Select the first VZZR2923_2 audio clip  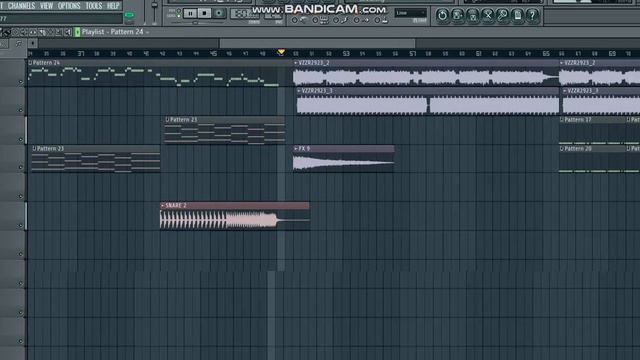coord(425,73)
